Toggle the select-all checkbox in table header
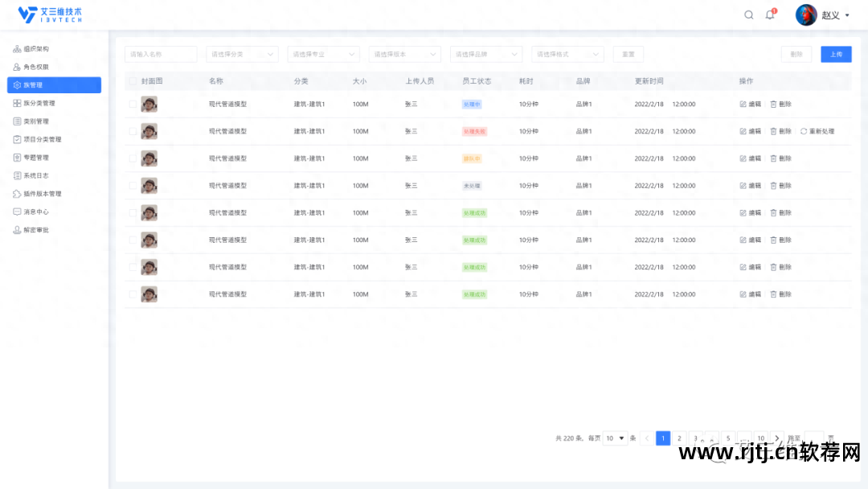Image resolution: width=868 pixels, height=489 pixels. [x=133, y=81]
